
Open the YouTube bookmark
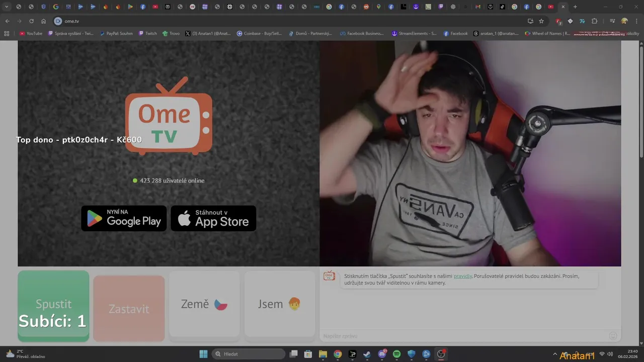31,33
